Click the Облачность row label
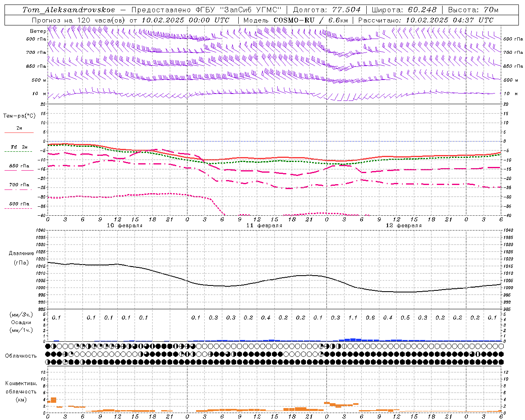 (21, 356)
